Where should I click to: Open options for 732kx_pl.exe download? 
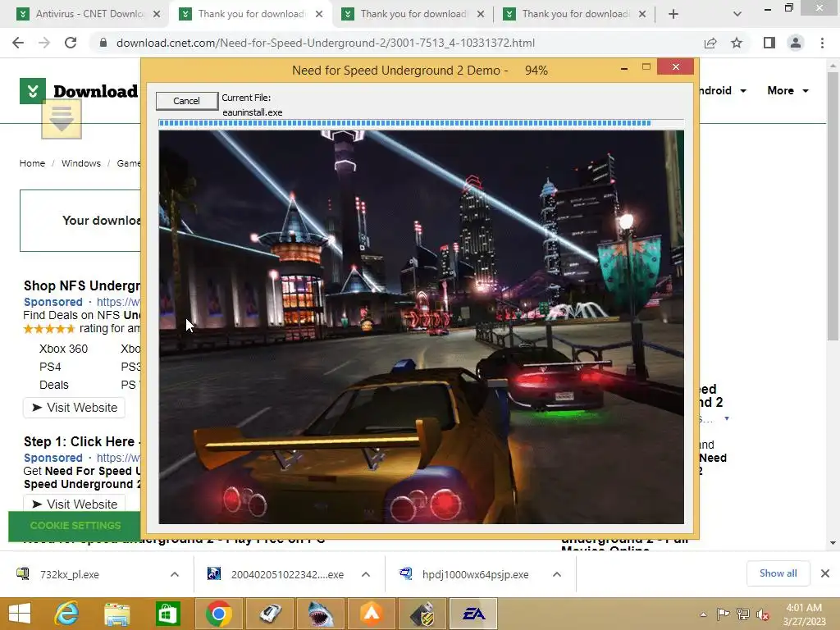[x=175, y=574]
